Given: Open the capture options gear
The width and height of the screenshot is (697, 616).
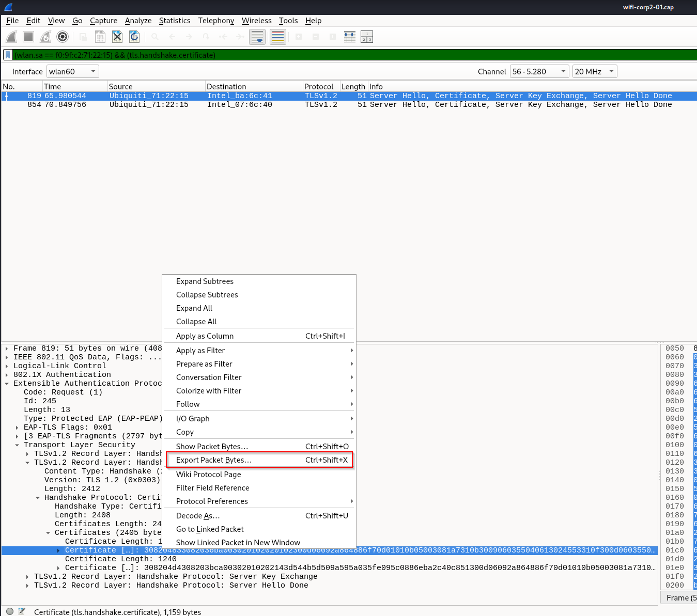Looking at the screenshot, I should pyautogui.click(x=62, y=37).
